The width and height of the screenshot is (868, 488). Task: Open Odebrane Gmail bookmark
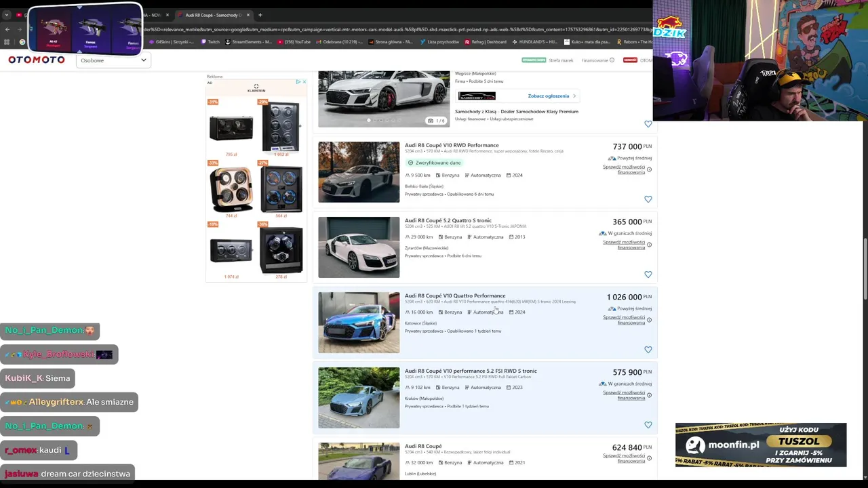pyautogui.click(x=340, y=42)
